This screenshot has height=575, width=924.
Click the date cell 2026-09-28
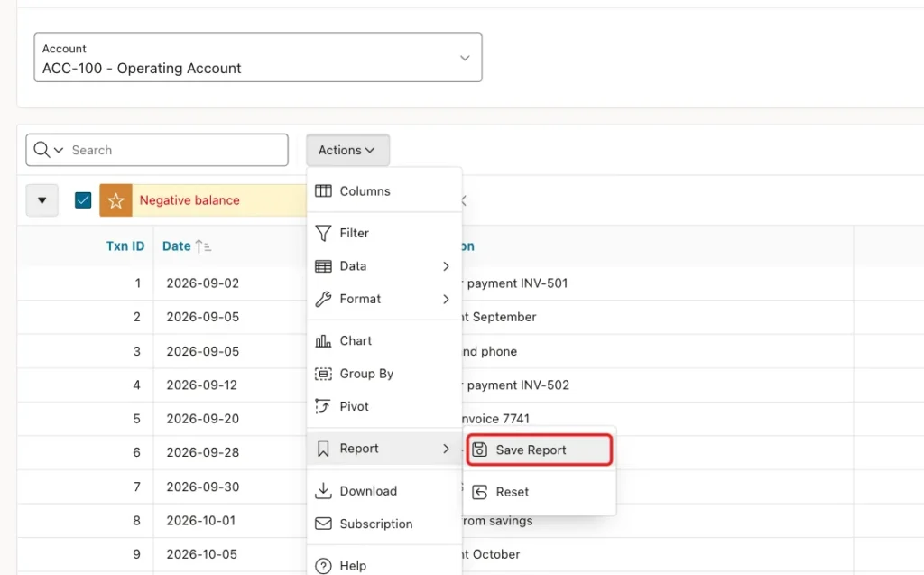click(203, 452)
